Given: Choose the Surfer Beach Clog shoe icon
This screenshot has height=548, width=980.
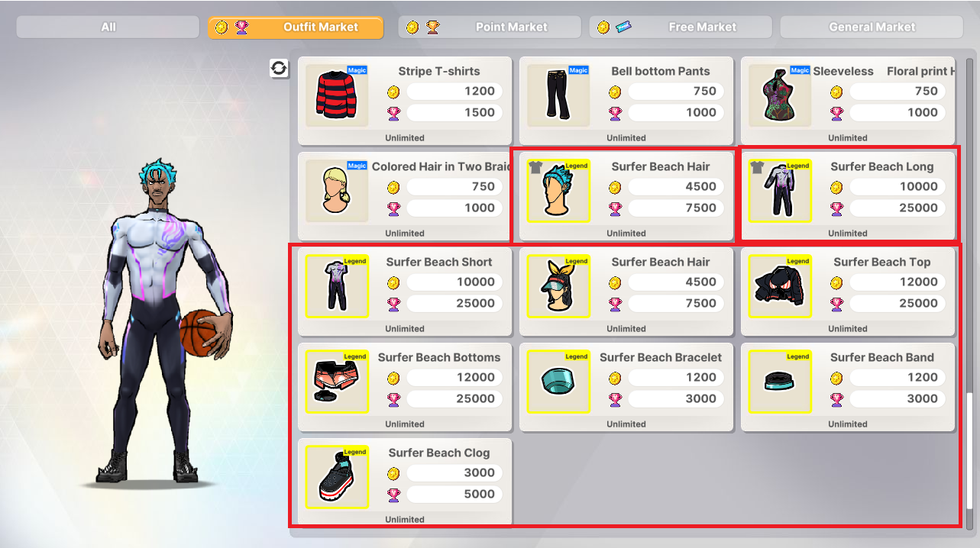Looking at the screenshot, I should tap(337, 477).
